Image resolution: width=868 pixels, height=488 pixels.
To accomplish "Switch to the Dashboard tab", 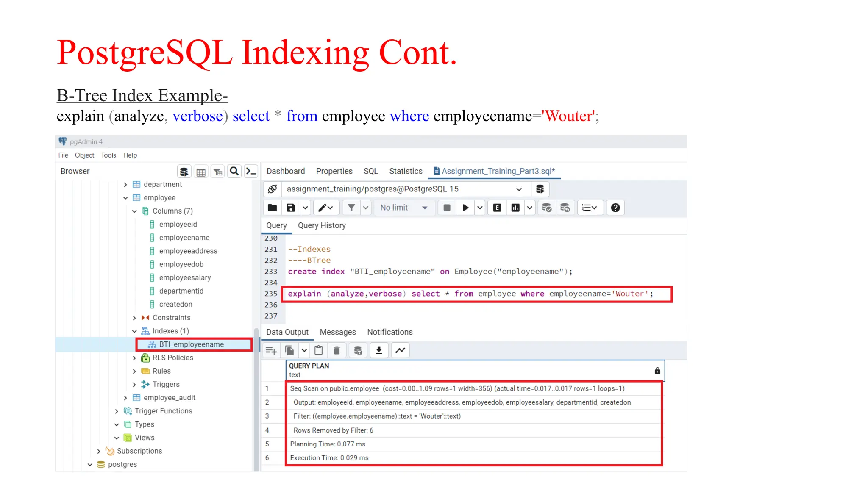I will (286, 171).
